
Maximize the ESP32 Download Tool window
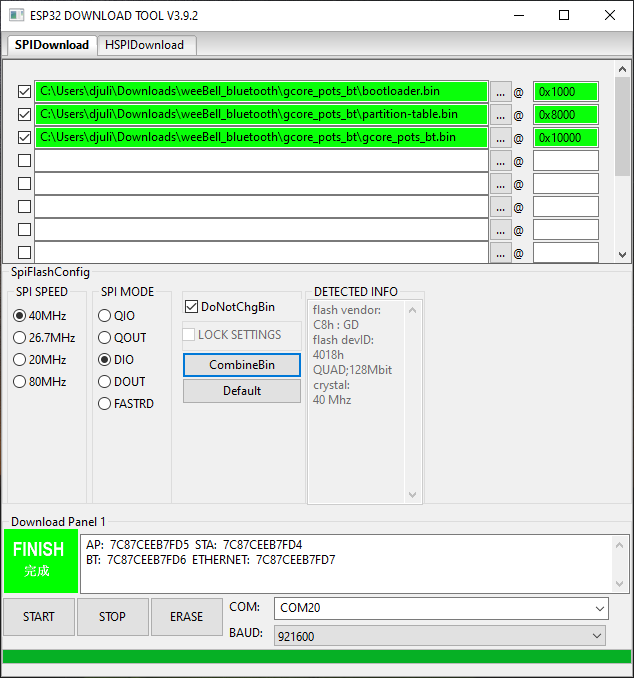564,16
